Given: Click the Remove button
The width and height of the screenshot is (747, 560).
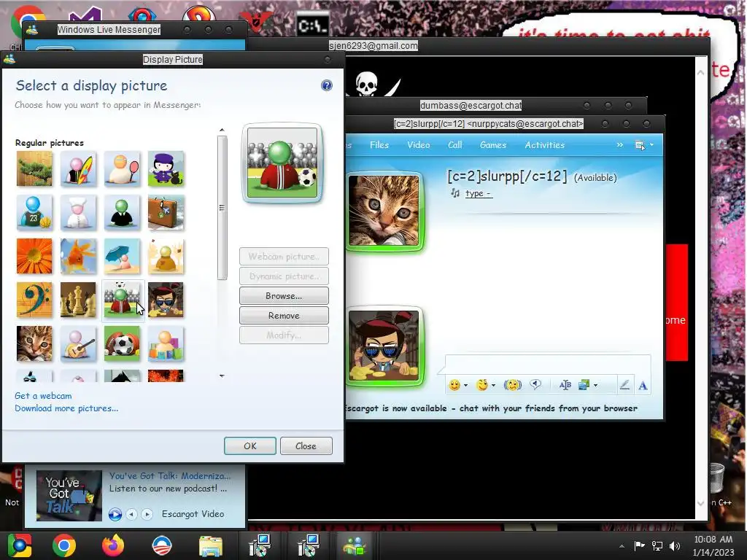Looking at the screenshot, I should [x=284, y=315].
